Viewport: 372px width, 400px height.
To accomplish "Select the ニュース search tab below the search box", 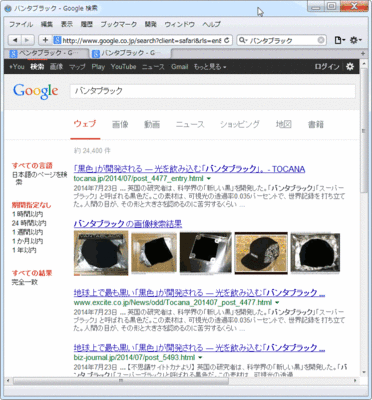I will pos(190,124).
